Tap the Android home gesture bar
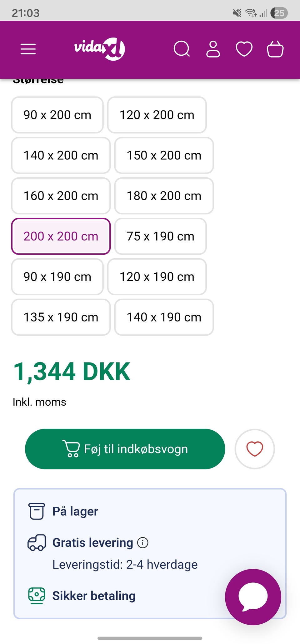Viewport: 300px width, 644px height. 150,638
